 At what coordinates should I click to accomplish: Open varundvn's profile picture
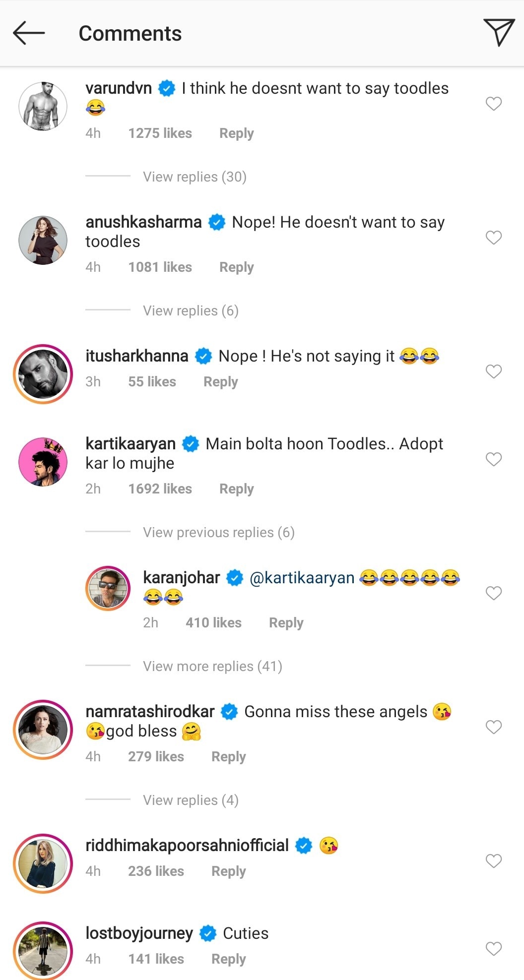43,106
